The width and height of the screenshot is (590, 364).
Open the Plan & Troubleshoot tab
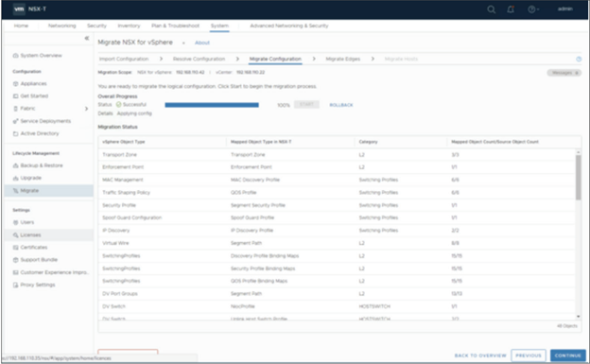pos(175,26)
